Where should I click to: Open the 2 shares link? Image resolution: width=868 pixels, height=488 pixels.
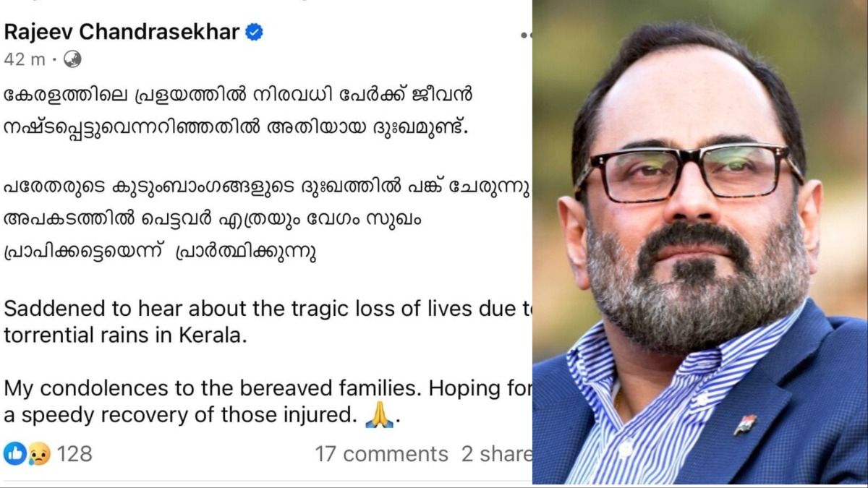pyautogui.click(x=496, y=454)
